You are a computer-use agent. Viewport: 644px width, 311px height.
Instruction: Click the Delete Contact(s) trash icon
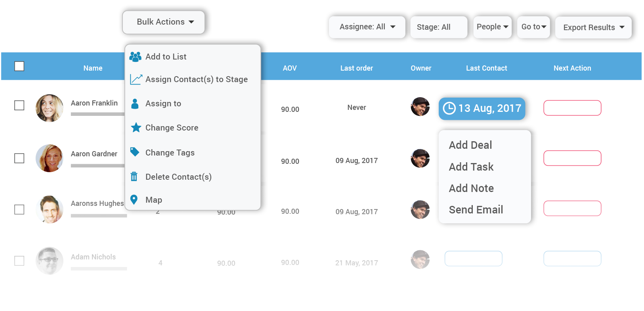click(x=134, y=177)
